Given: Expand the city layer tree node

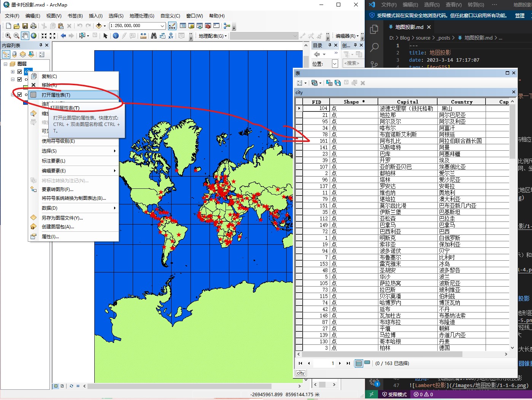Looking at the screenshot, I should click(13, 72).
